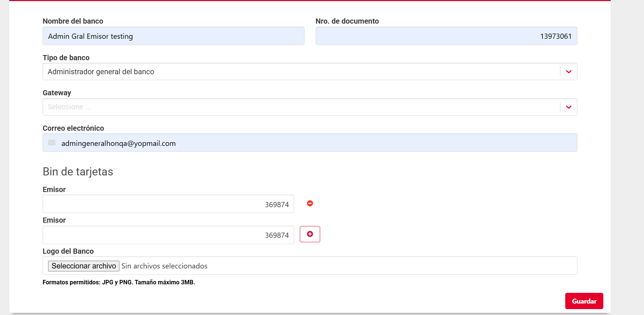Click into the second Emisor input field

coord(168,235)
